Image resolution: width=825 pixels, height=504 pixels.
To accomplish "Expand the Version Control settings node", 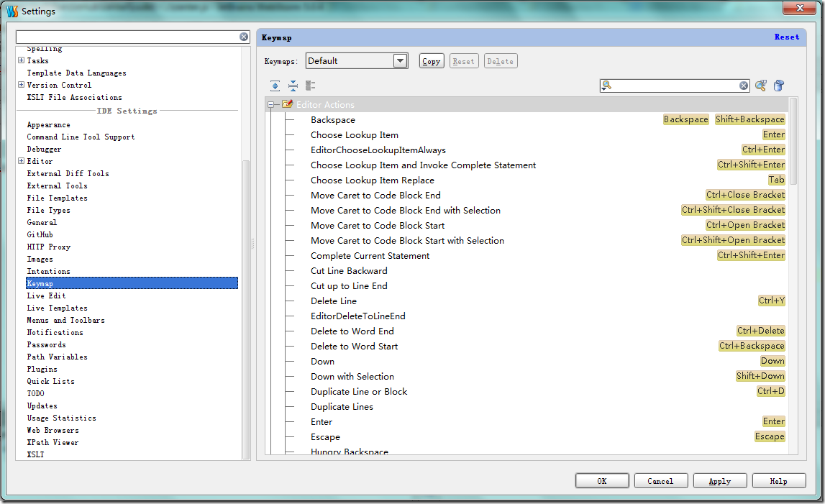I will point(21,85).
